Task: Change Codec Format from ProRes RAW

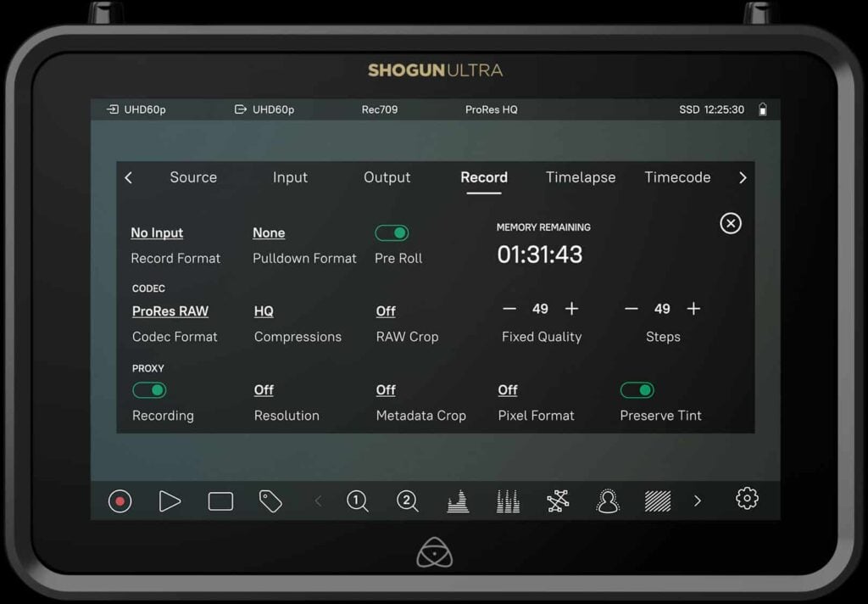Action: pyautogui.click(x=169, y=310)
